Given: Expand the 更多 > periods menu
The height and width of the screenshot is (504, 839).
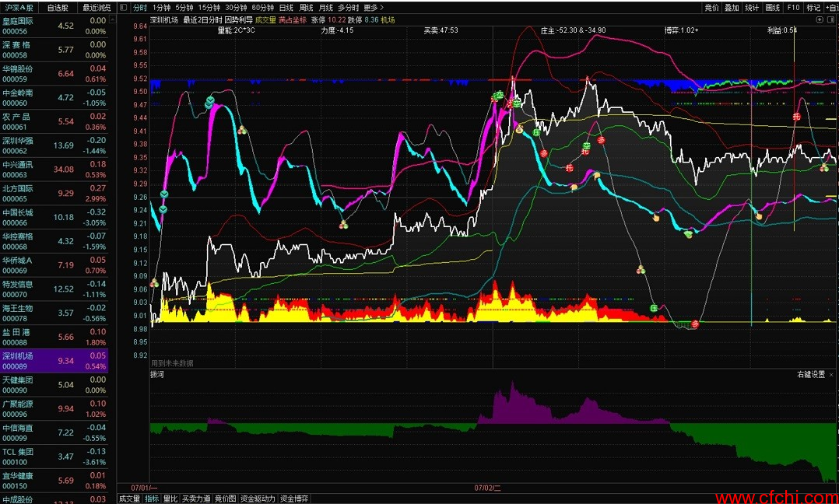Looking at the screenshot, I should tap(374, 8).
